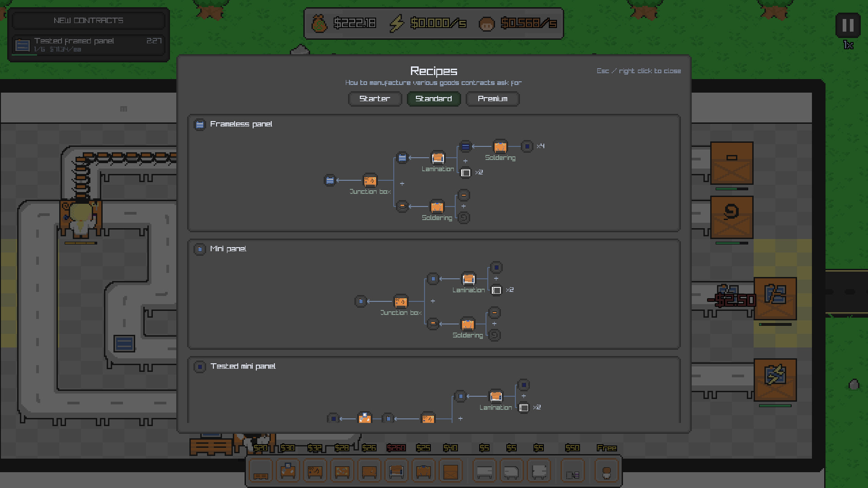Click the worker wage $0.568/s display
Screen dimensions: 868x488
click(518, 23)
